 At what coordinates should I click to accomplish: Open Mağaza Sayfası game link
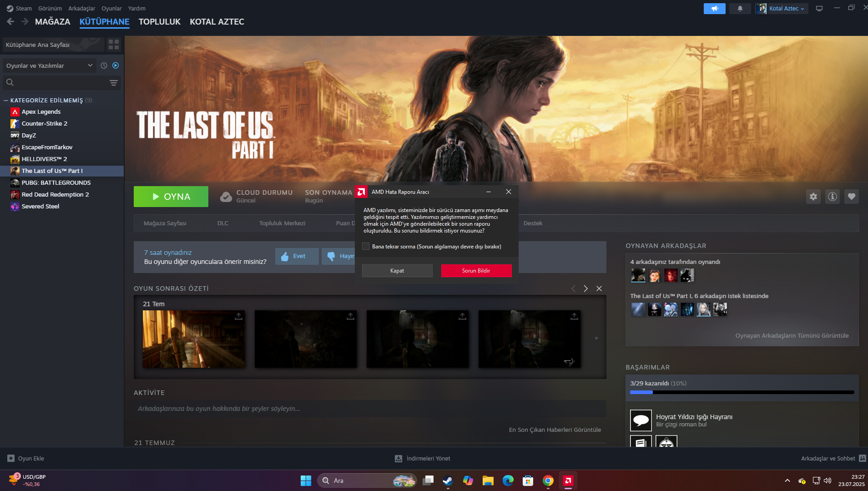tap(165, 223)
